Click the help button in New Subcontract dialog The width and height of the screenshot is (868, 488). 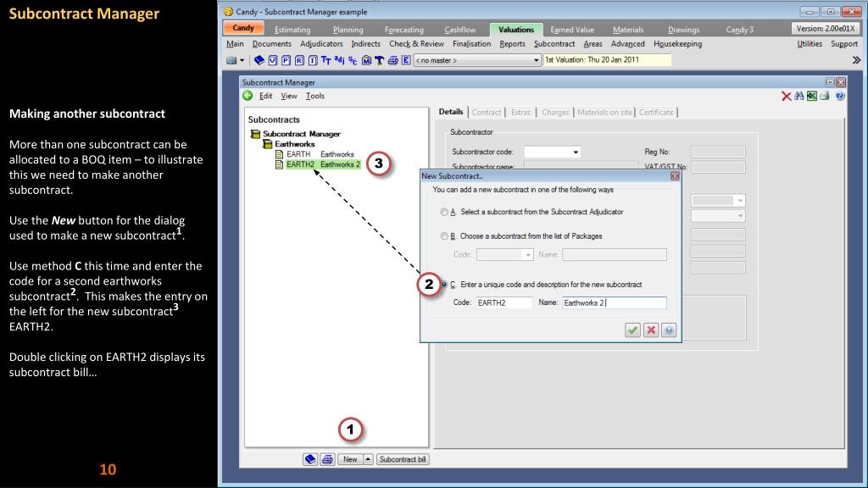point(669,330)
